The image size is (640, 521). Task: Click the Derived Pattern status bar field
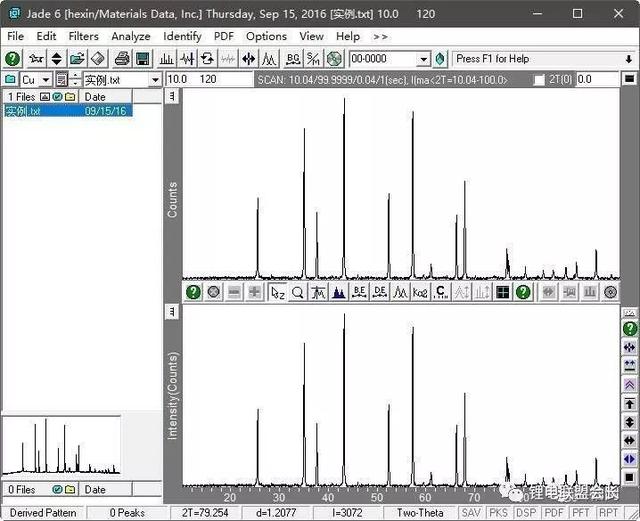pyautogui.click(x=43, y=513)
